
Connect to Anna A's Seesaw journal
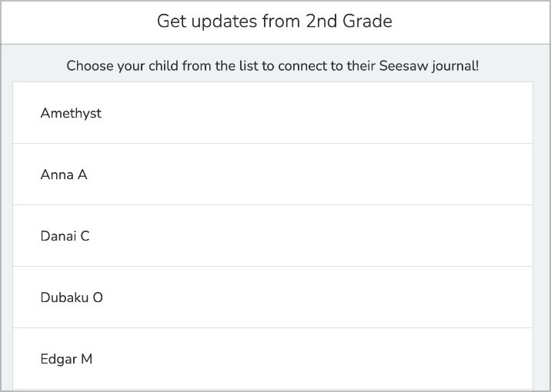click(x=272, y=174)
